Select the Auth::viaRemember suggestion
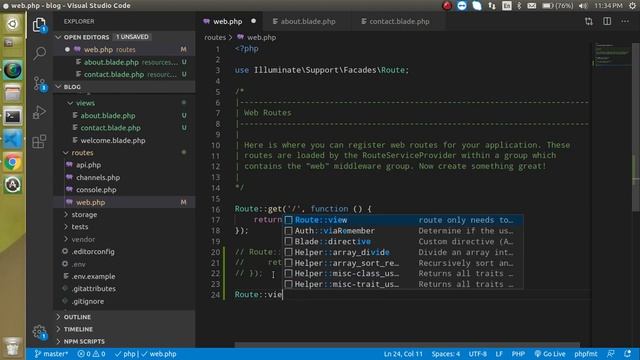 403,231
